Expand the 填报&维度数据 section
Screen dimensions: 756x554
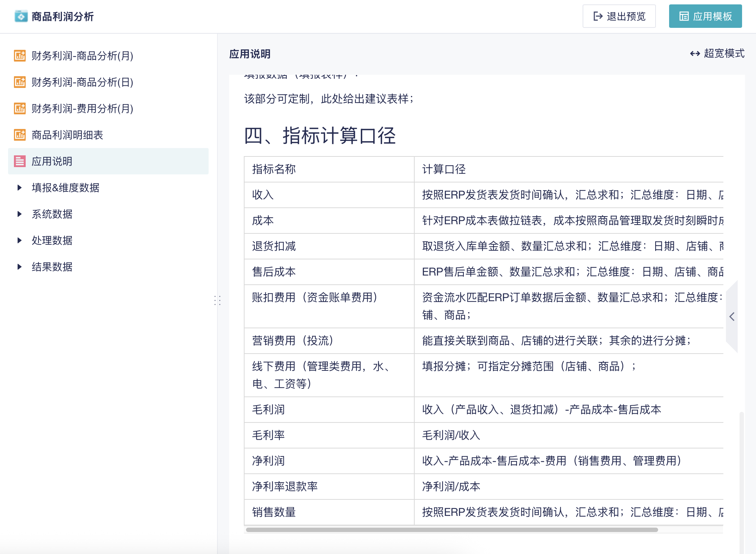click(20, 188)
